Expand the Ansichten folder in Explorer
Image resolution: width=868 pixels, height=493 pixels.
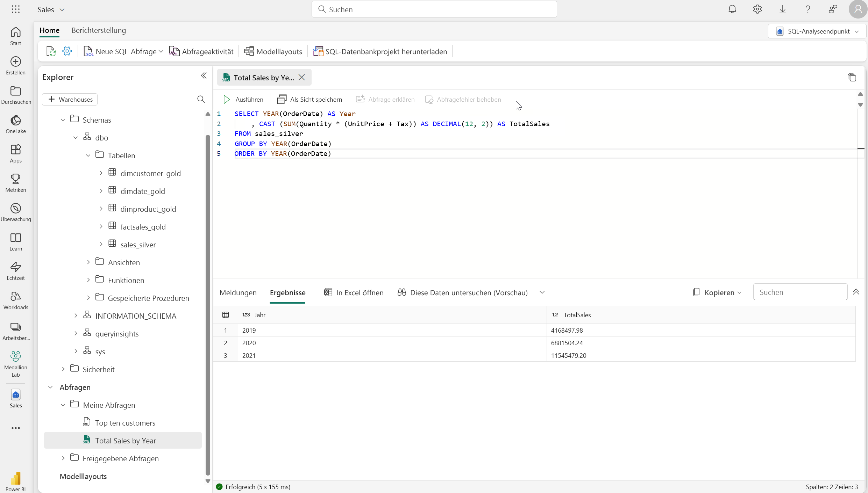pos(88,262)
